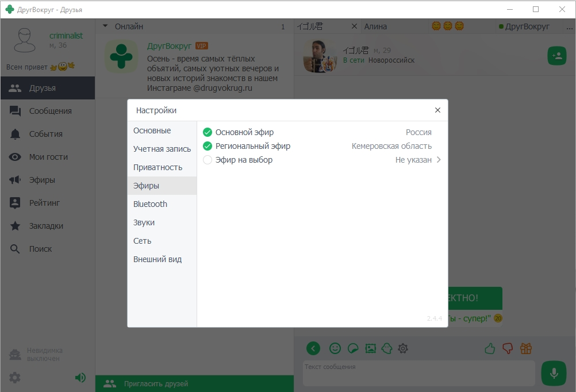
Task: Select Учетная запись settings category
Action: point(162,149)
